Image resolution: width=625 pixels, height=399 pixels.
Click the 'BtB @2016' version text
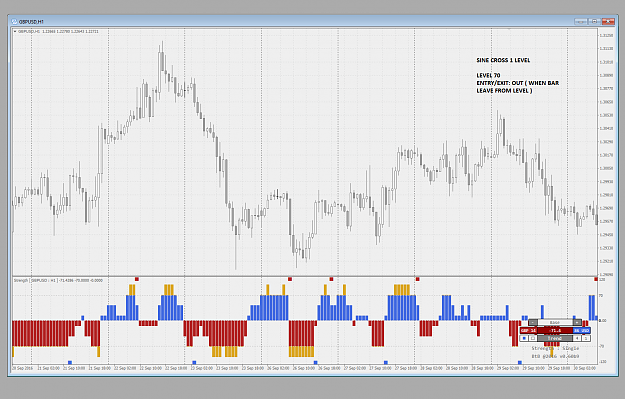coord(555,356)
